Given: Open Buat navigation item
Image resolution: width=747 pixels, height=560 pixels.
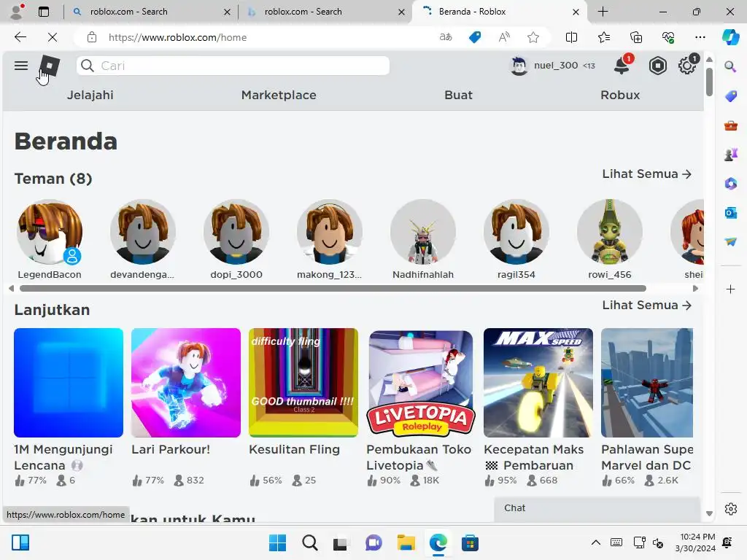Looking at the screenshot, I should pos(458,95).
